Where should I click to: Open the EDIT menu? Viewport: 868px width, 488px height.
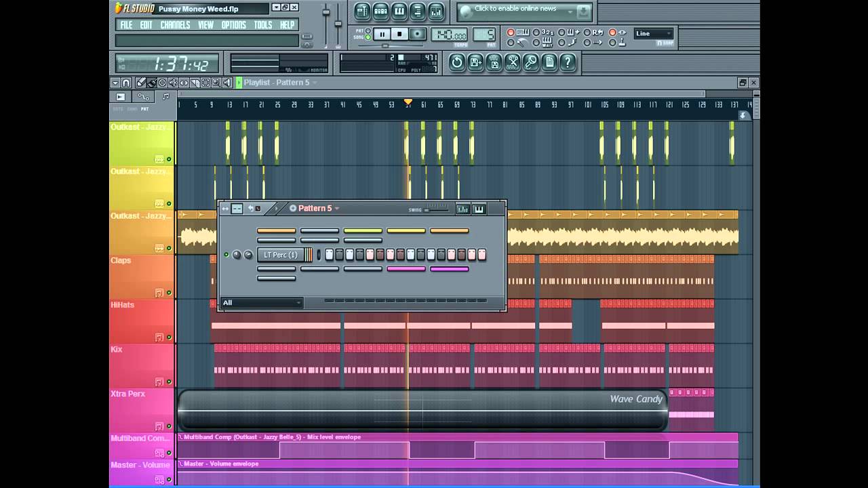146,24
